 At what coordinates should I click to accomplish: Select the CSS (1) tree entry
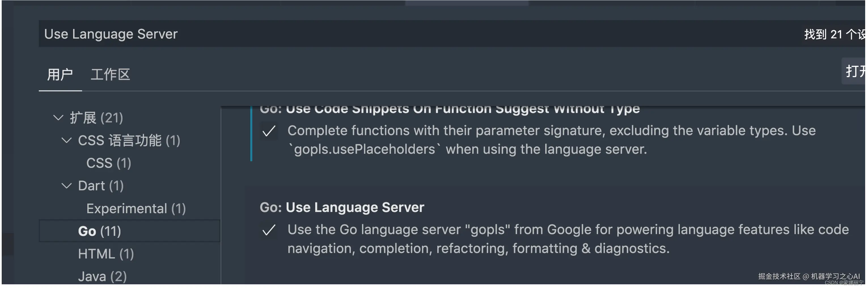[x=109, y=163]
